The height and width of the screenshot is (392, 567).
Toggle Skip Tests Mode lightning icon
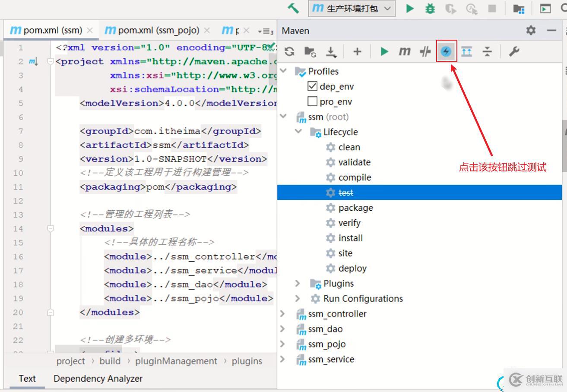[446, 52]
